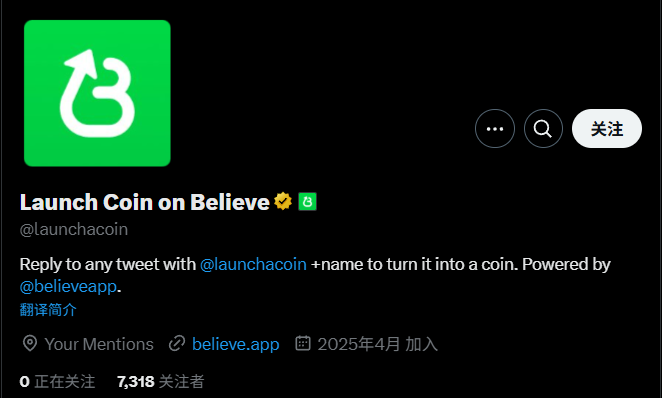Click the calendar joined-date icon
The width and height of the screenshot is (662, 398).
[x=303, y=343]
